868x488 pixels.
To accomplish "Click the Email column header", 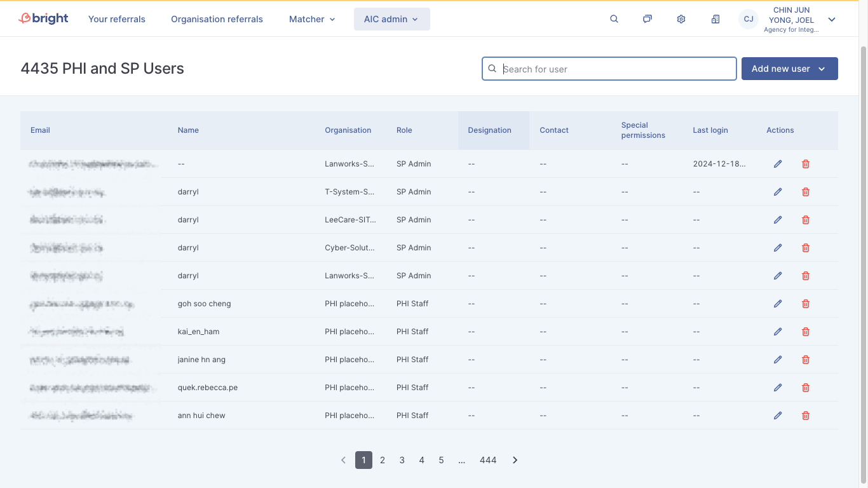I will (40, 130).
